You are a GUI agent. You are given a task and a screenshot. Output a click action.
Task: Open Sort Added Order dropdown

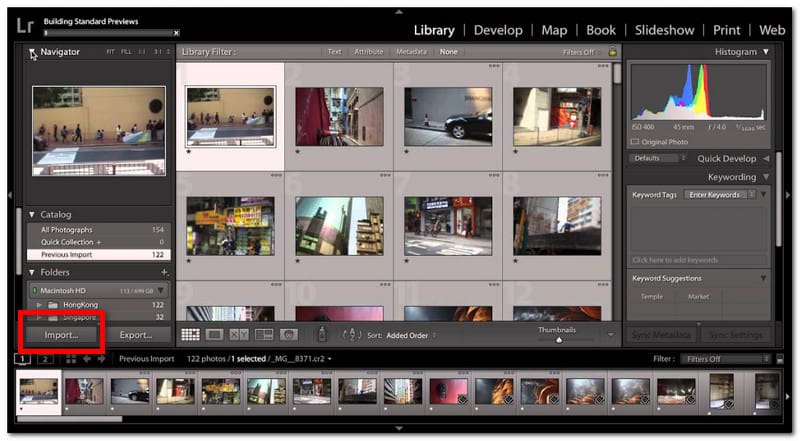411,335
